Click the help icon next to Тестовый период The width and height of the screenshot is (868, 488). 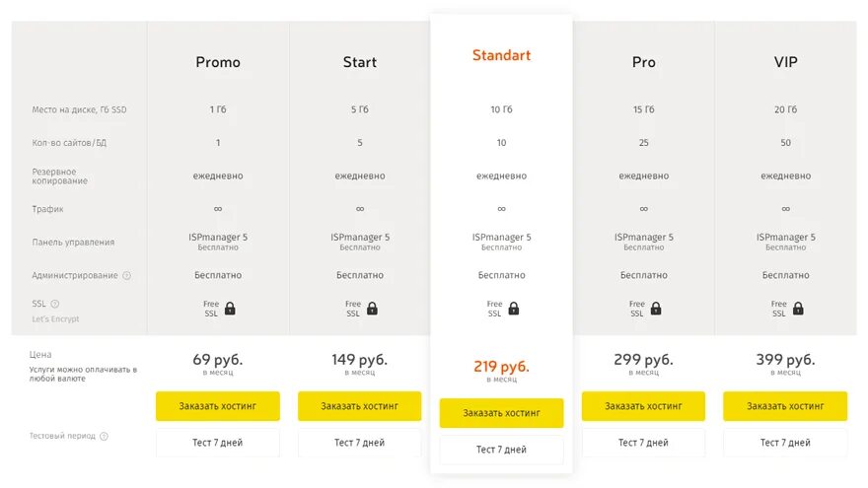click(x=104, y=436)
